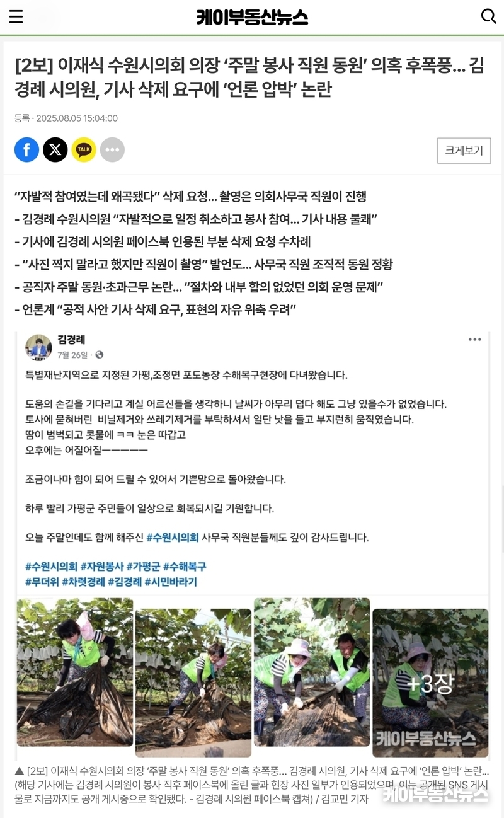Click the 김경례 profile name
Viewport: 504px width, 818px height.
point(71,340)
